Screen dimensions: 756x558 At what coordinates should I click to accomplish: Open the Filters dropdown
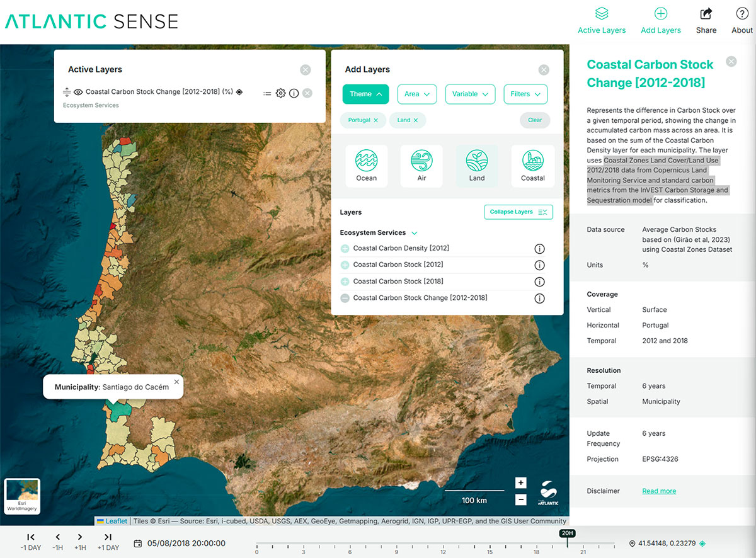point(525,94)
